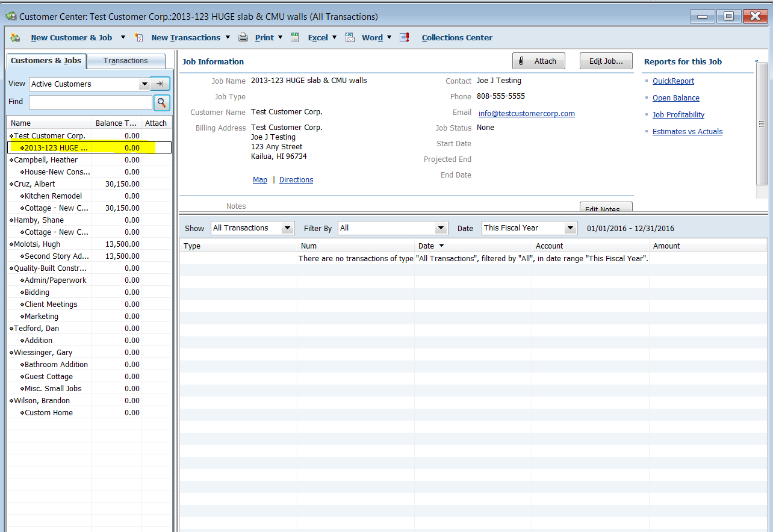
Task: Open the Filter By dropdown
Action: 442,228
